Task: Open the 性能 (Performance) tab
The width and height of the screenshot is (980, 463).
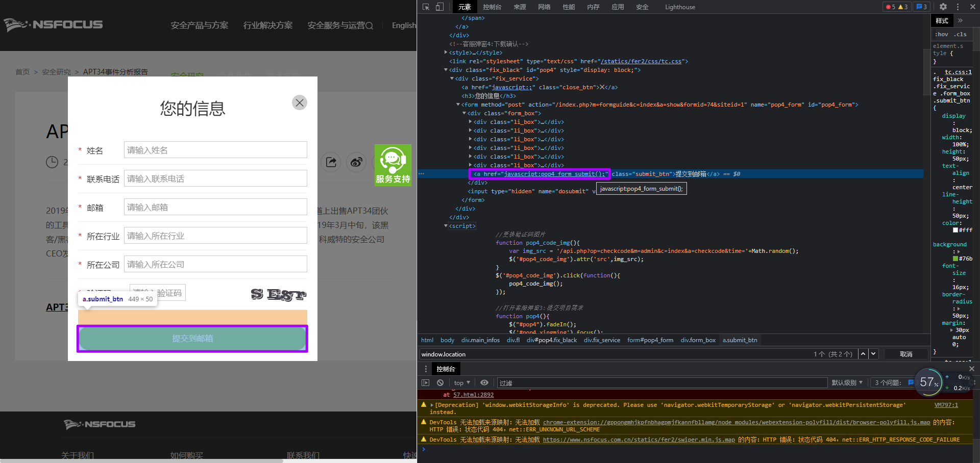Action: (x=569, y=7)
